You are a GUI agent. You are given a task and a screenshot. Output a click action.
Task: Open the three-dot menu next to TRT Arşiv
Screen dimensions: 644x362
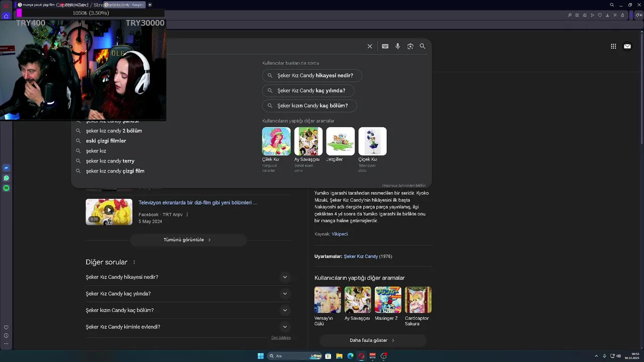(187, 215)
